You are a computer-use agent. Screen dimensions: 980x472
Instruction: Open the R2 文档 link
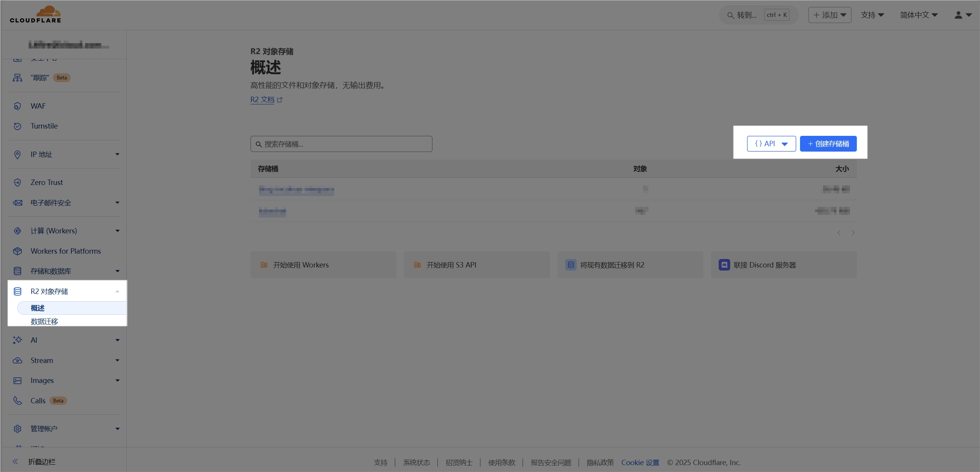(262, 100)
